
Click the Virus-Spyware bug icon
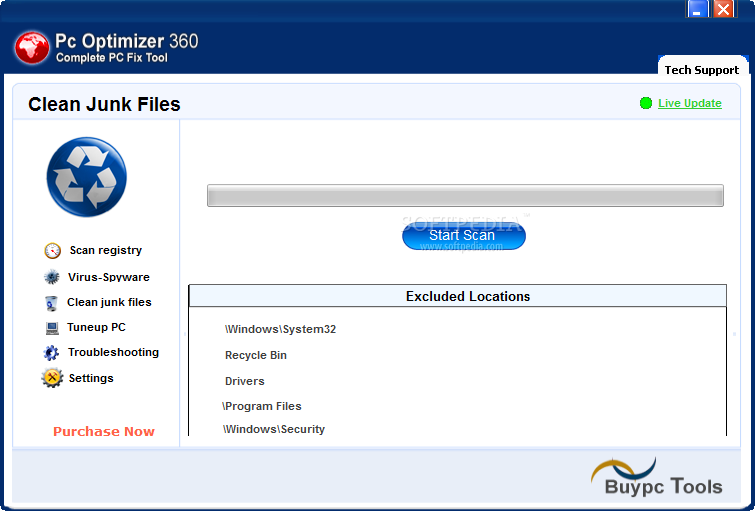[52, 277]
